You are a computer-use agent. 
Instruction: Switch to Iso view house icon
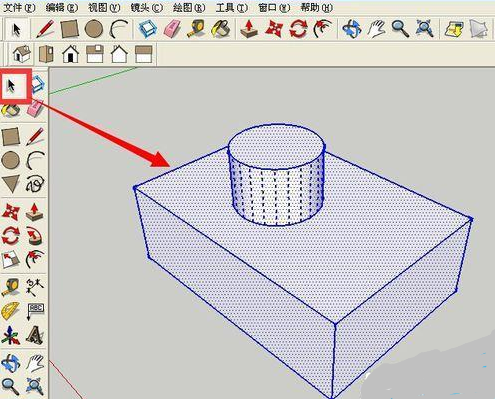[x=22, y=54]
